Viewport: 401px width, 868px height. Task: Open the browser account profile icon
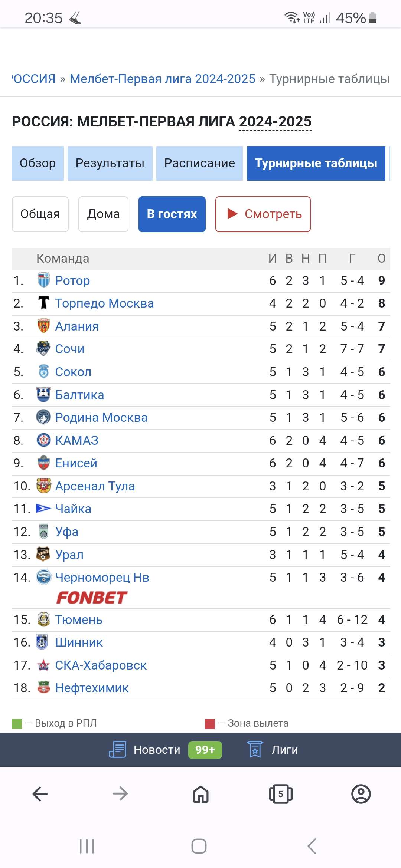pos(361,794)
